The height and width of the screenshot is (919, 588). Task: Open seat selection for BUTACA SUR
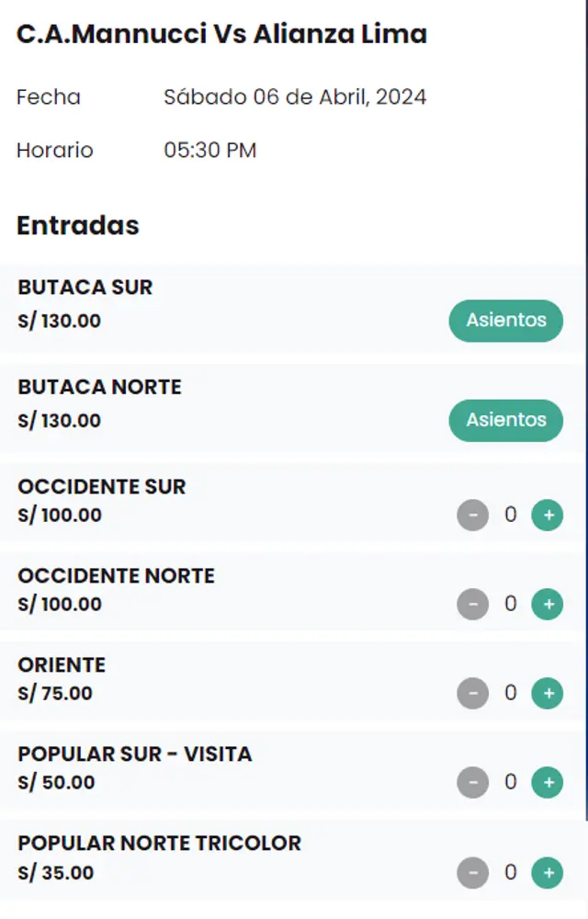point(505,321)
